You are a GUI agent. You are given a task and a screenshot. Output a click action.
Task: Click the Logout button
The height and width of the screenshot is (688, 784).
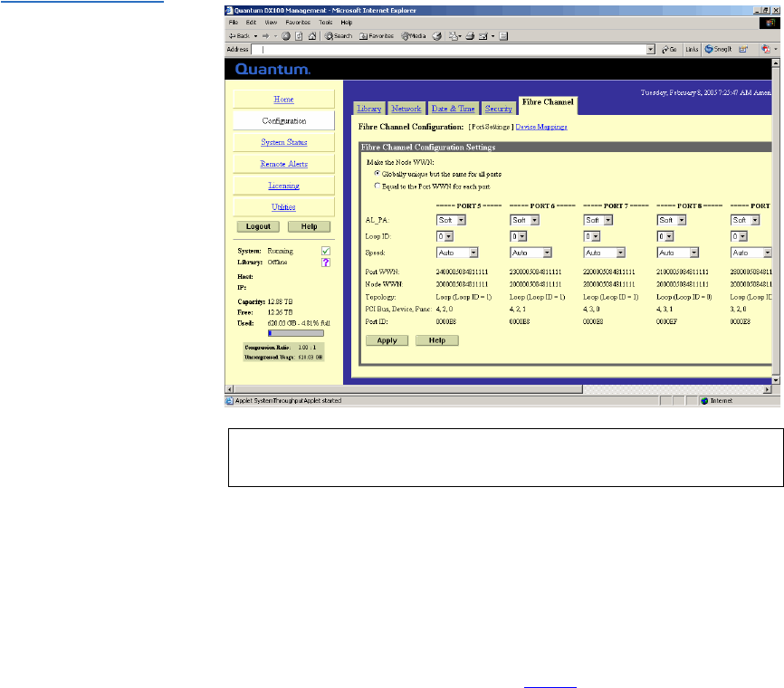point(258,226)
